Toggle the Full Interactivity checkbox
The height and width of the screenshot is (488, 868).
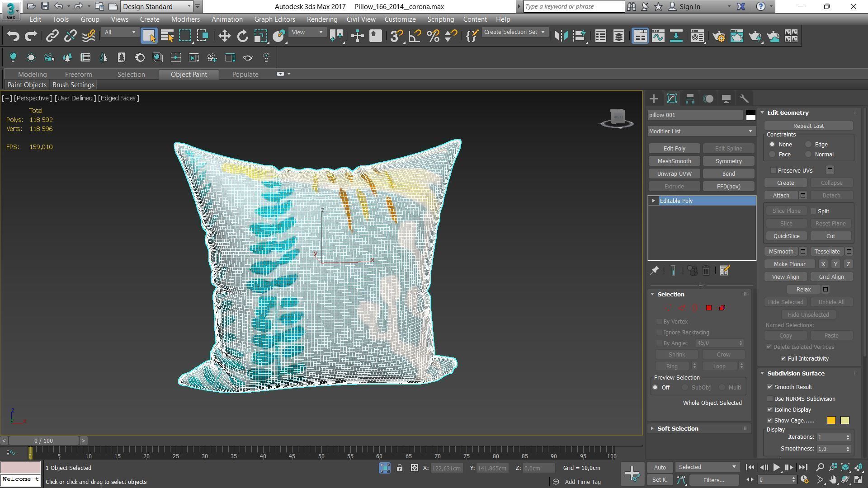click(783, 359)
